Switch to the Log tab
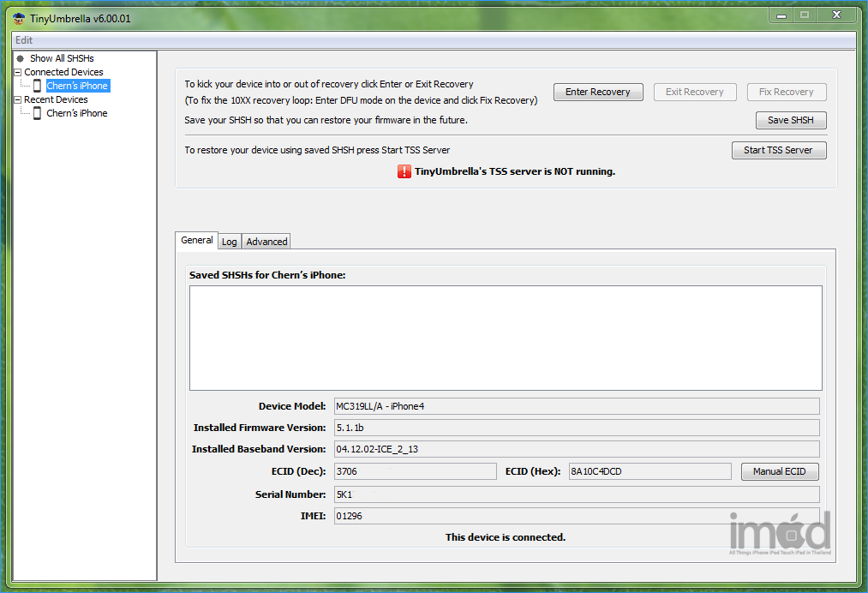Viewport: 868px width, 593px height. click(x=229, y=242)
